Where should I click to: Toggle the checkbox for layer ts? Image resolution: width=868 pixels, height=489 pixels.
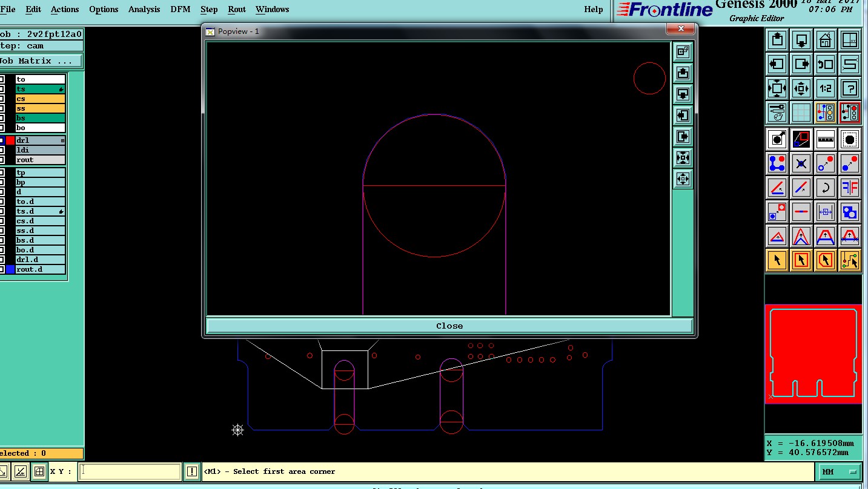(x=2, y=89)
